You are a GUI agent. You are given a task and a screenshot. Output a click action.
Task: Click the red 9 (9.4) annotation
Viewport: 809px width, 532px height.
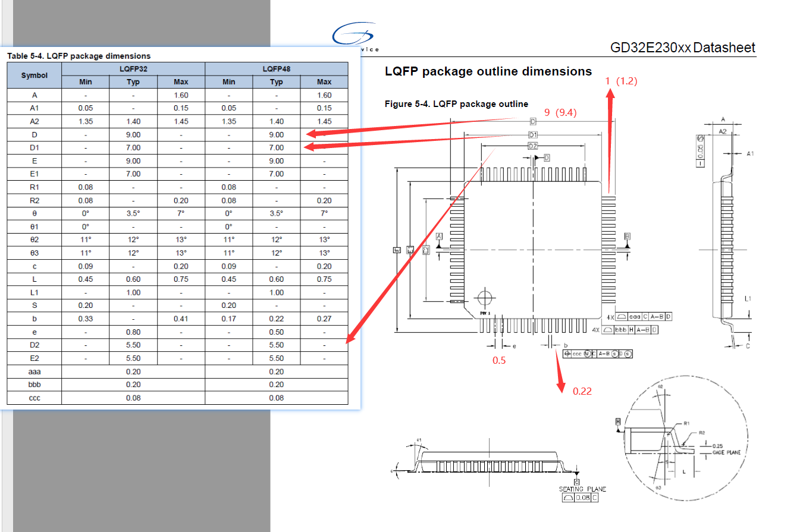[x=560, y=112]
